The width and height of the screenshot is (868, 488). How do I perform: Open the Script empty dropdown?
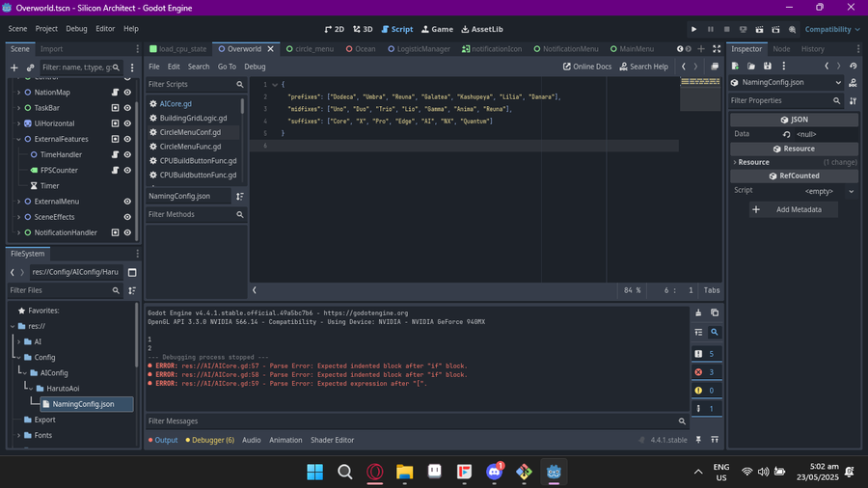click(828, 191)
